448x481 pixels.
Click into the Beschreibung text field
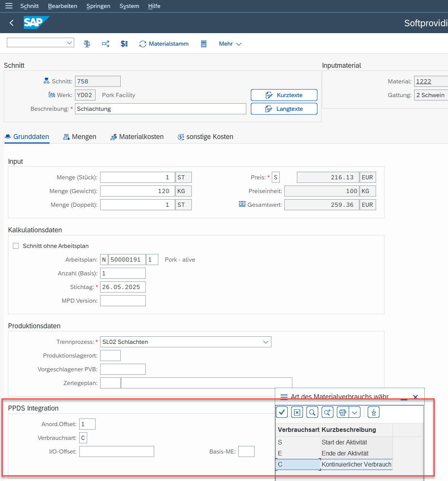click(x=160, y=109)
